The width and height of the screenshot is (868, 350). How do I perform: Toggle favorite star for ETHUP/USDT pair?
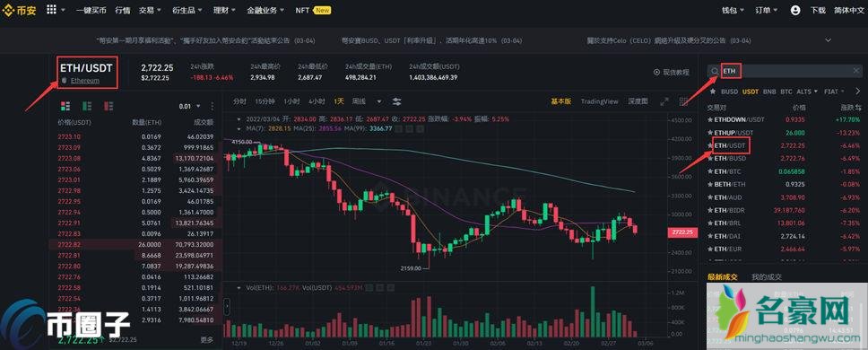[711, 133]
